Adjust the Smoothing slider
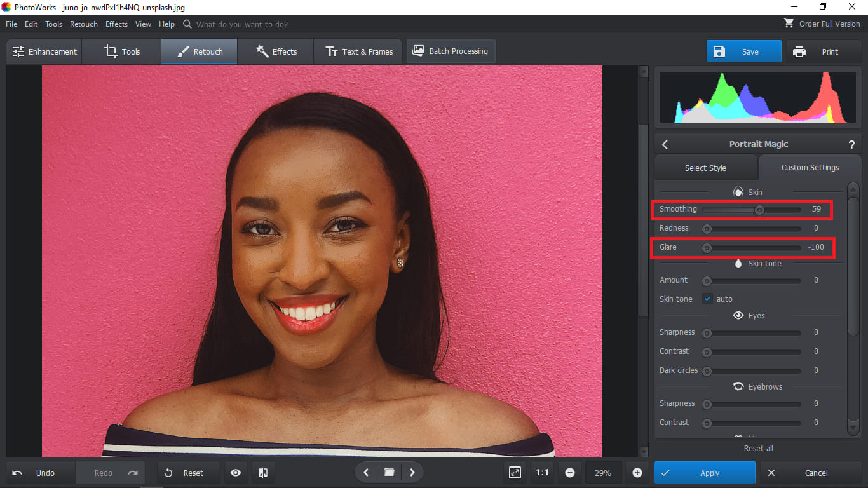The width and height of the screenshot is (868, 488). click(x=752, y=209)
